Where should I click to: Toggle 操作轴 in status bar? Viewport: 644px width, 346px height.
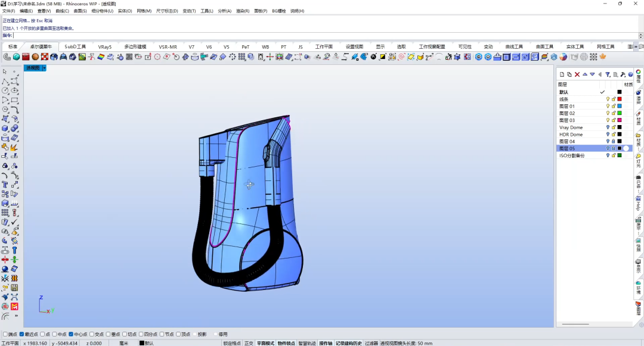tap(326, 343)
